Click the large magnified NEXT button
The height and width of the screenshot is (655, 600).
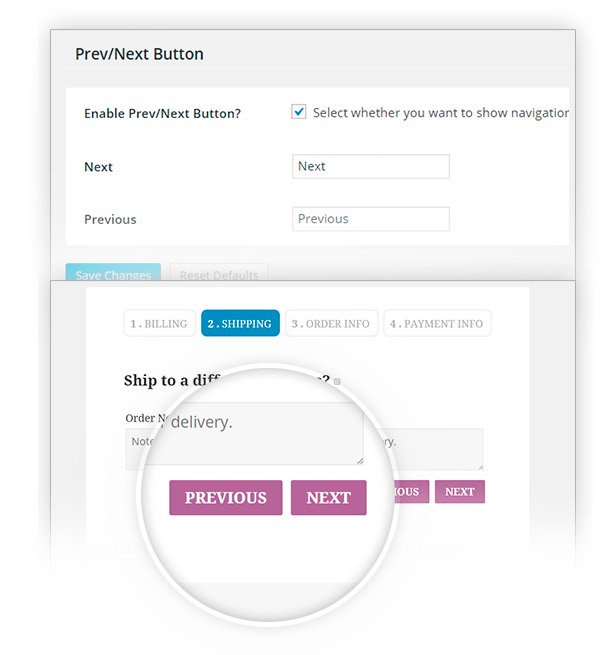click(328, 498)
